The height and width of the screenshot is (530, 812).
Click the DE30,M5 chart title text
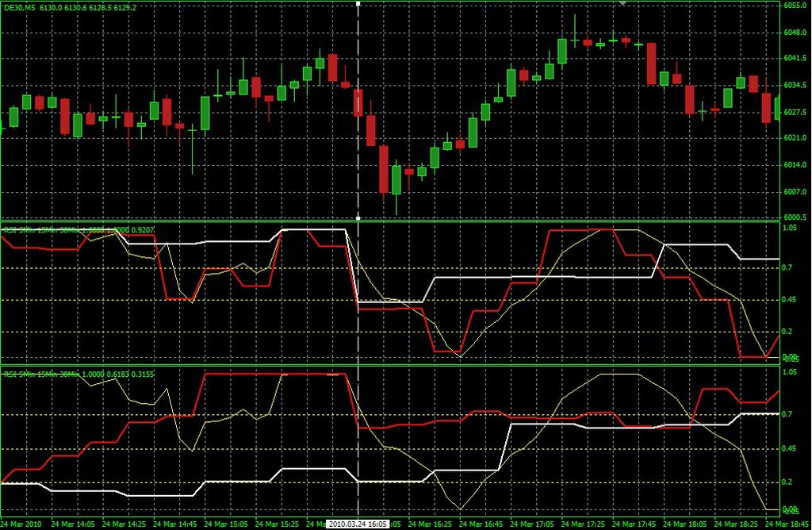click(20, 8)
